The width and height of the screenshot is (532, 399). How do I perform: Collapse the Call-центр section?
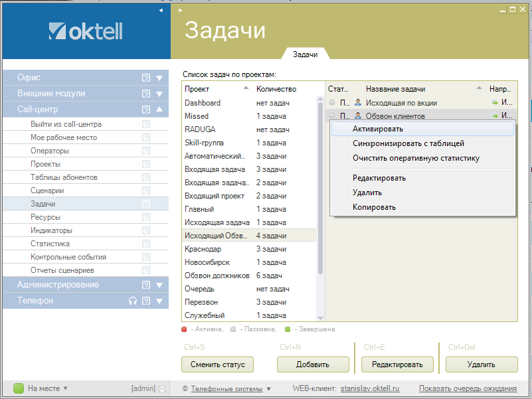coord(159,110)
